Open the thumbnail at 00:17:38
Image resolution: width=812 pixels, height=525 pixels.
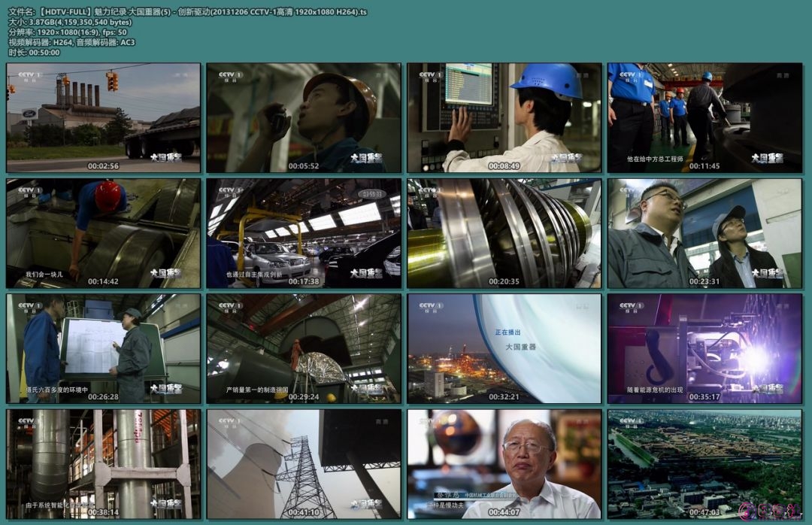click(304, 233)
